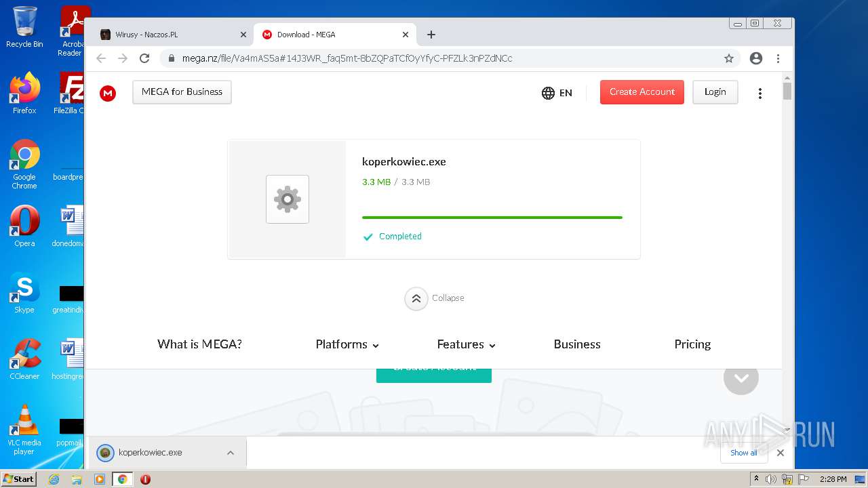Reload the MEGA page
868x488 pixels.
point(144,58)
